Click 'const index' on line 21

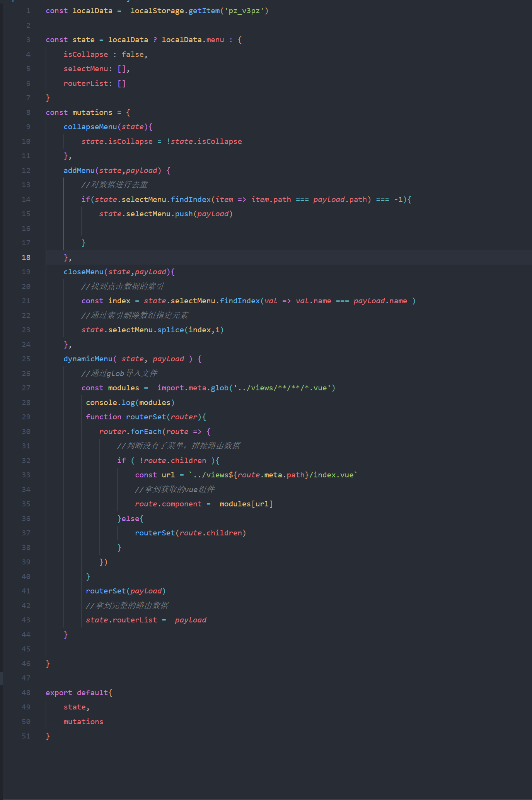tap(106, 301)
